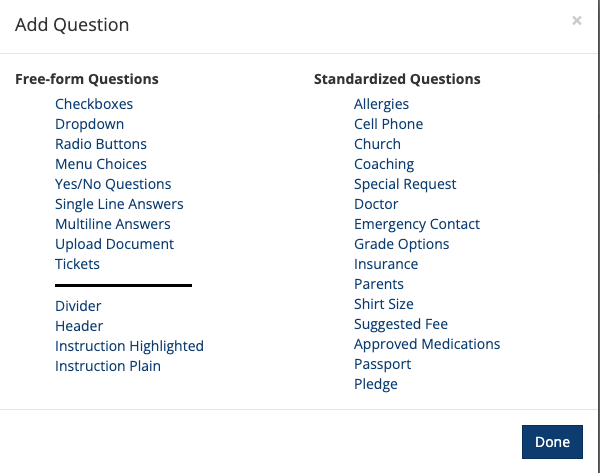The height and width of the screenshot is (473, 600).
Task: Add a Menu Choices question
Action: [101, 164]
